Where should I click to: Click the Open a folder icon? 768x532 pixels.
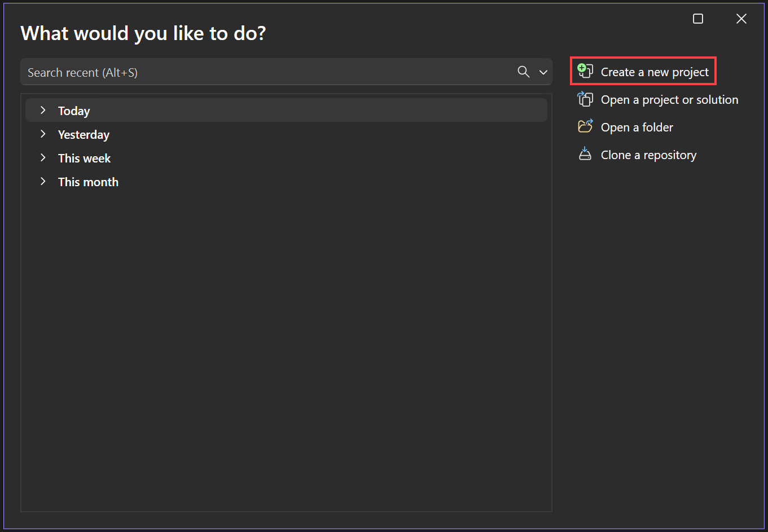(x=585, y=127)
